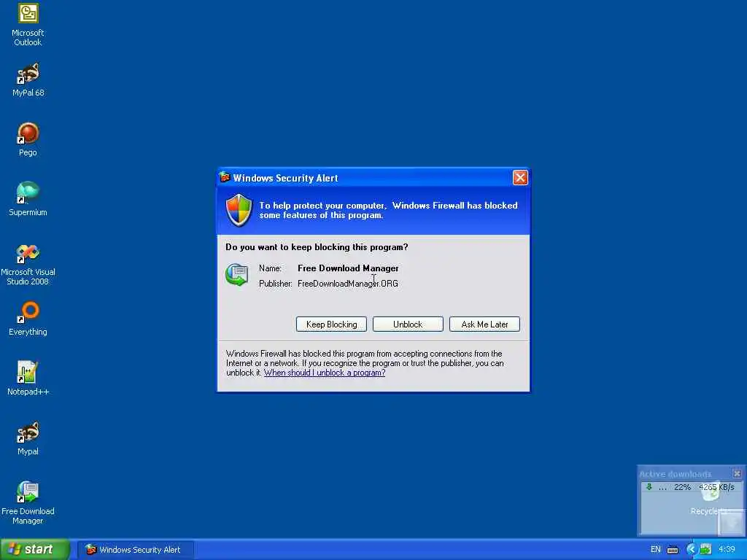The image size is (747, 560).
Task: Click the Free Download Manager program icon in the alert
Action: coord(237,275)
